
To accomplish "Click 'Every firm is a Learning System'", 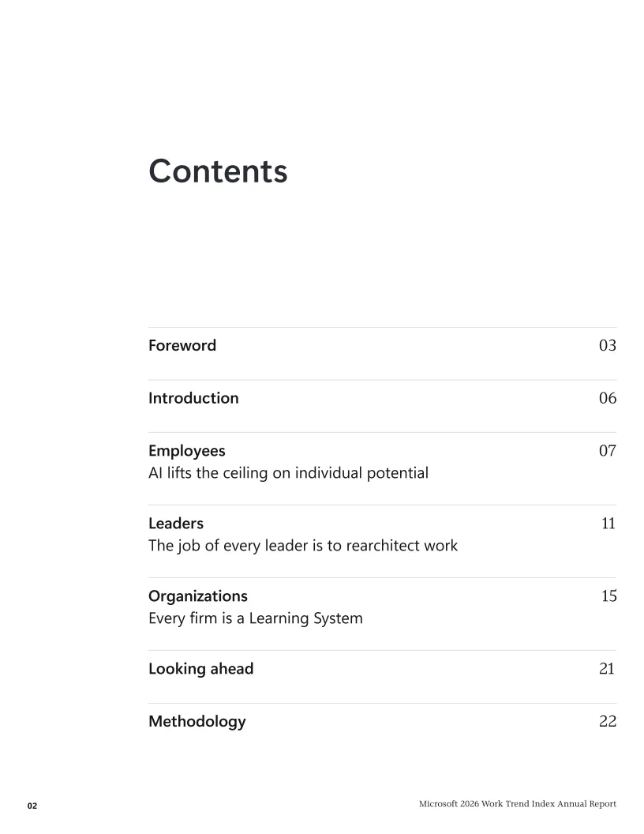I will coord(256,618).
